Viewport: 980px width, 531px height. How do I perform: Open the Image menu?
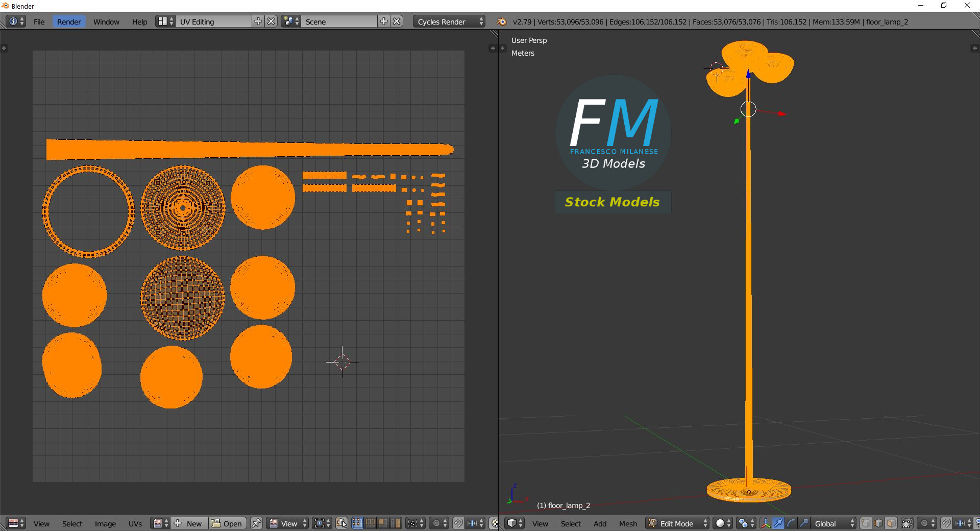[105, 523]
